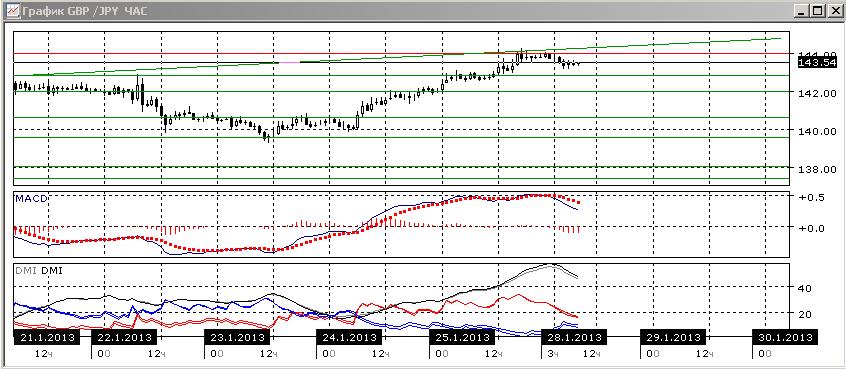Click the 3ч time label under 28.1.2013

(552, 354)
